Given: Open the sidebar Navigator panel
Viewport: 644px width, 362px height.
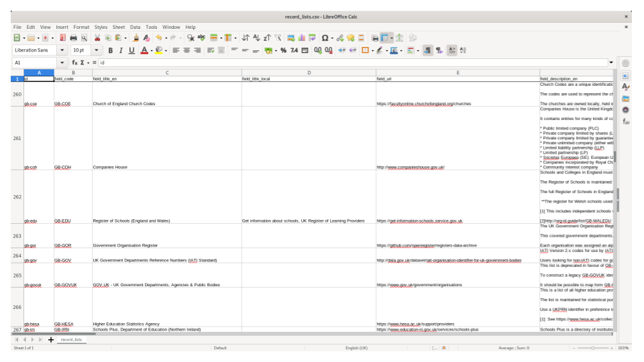Looking at the screenshot, I should [625, 110].
